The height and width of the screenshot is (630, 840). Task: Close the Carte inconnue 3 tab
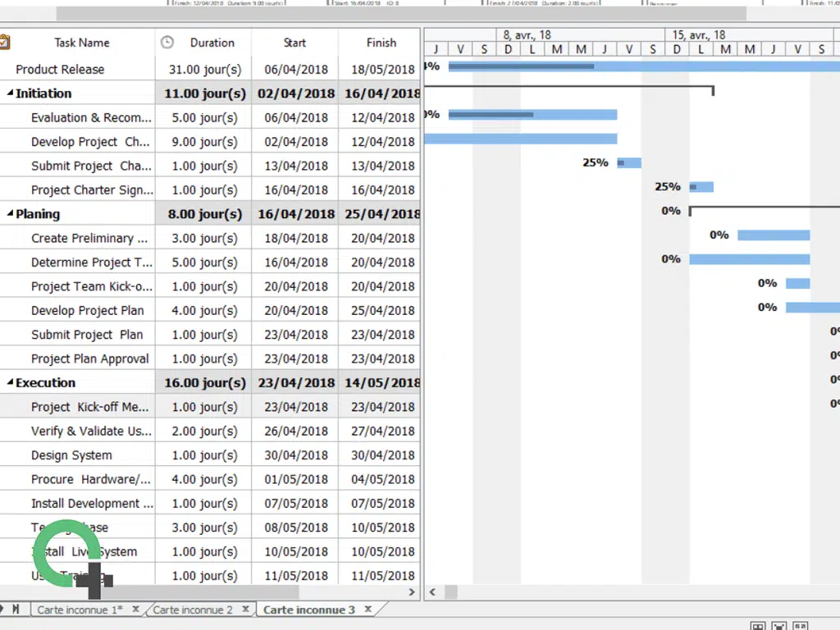coord(368,609)
